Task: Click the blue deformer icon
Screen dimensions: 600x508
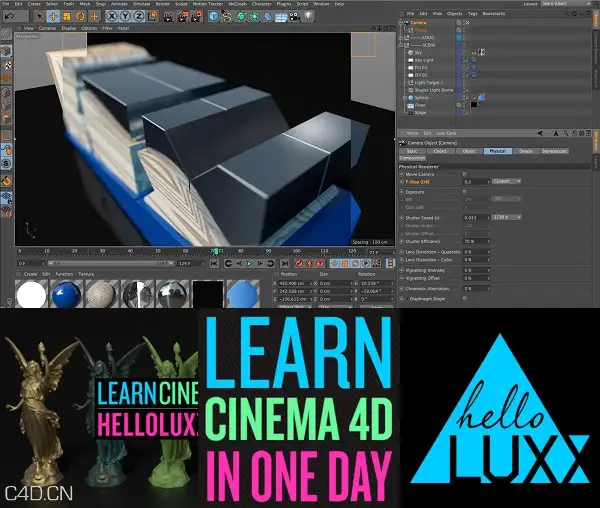Action: tap(268, 16)
